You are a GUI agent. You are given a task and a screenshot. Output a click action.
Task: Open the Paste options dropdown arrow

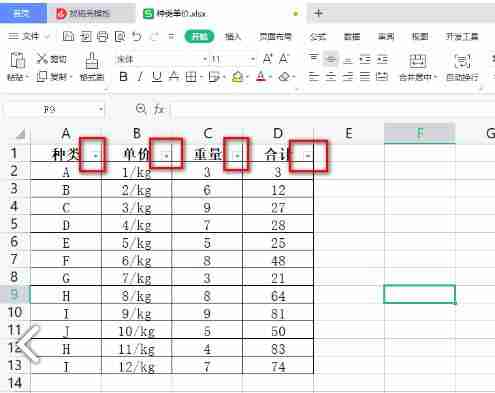pos(27,77)
